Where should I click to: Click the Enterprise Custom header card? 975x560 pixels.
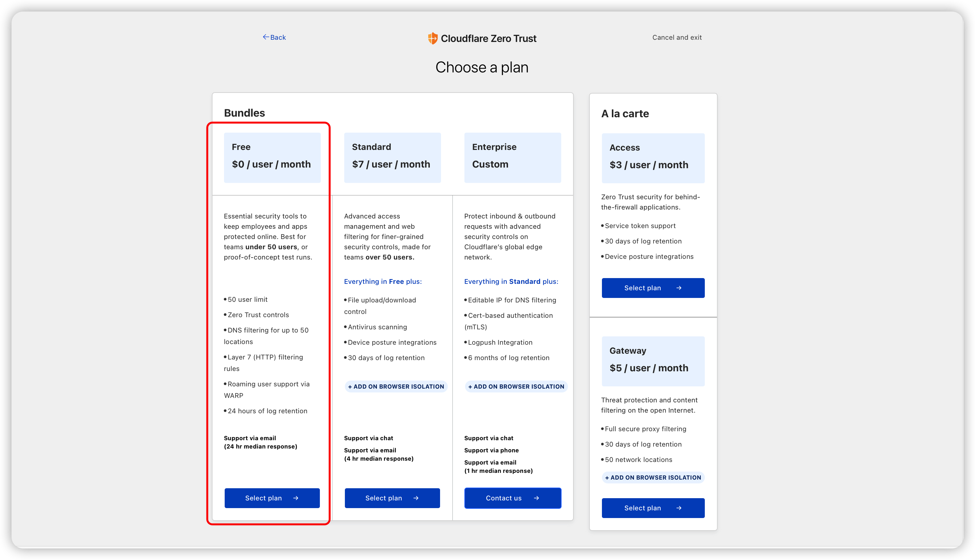pyautogui.click(x=512, y=158)
